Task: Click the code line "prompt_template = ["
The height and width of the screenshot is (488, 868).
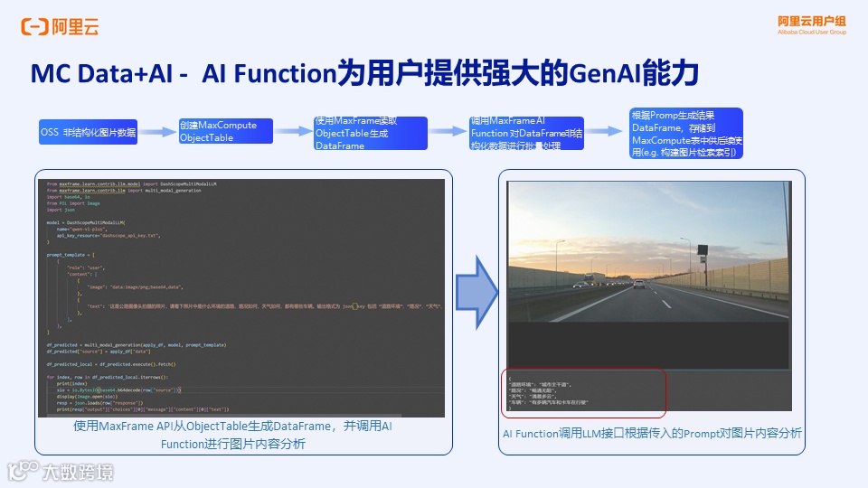Action: pyautogui.click(x=71, y=255)
